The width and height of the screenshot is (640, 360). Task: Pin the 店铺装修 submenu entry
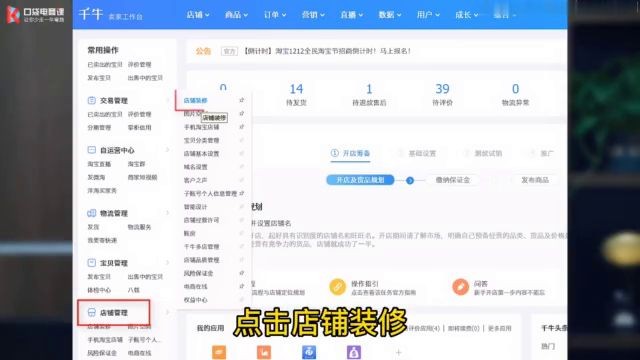pyautogui.click(x=242, y=100)
